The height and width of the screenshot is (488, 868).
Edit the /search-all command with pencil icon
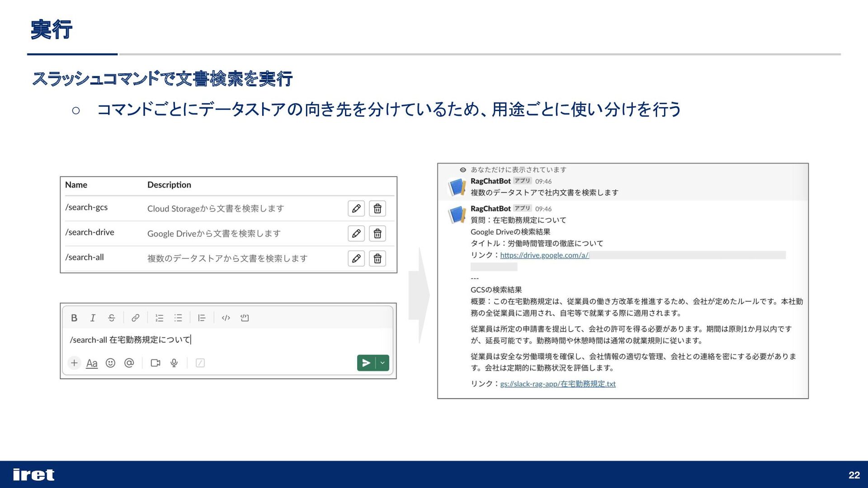356,258
